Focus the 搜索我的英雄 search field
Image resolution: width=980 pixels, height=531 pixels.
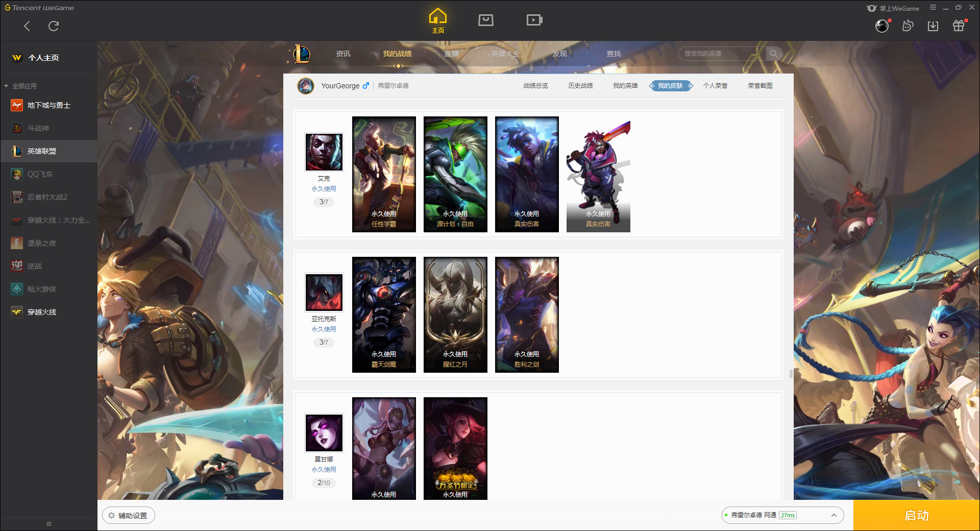(x=722, y=54)
